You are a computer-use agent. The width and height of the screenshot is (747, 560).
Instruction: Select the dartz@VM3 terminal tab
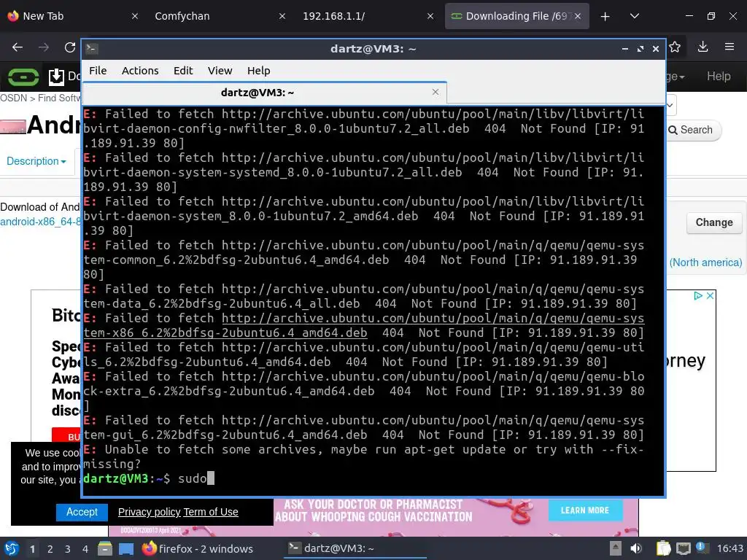[x=264, y=93]
